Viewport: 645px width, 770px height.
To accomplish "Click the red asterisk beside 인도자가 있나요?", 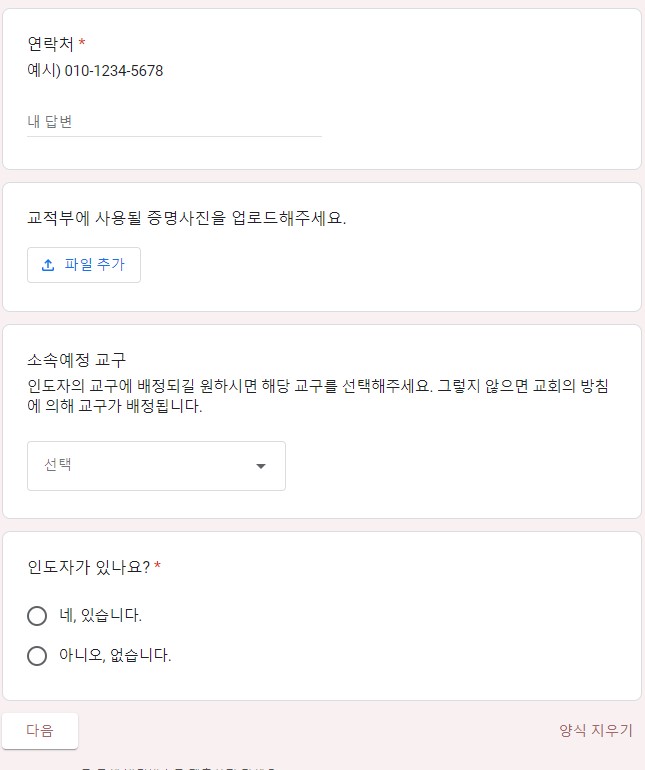I will click(x=158, y=567).
